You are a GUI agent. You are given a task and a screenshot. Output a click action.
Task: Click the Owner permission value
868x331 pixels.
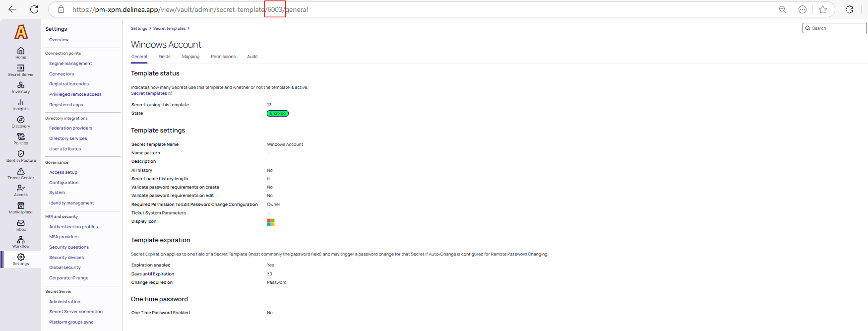274,204
